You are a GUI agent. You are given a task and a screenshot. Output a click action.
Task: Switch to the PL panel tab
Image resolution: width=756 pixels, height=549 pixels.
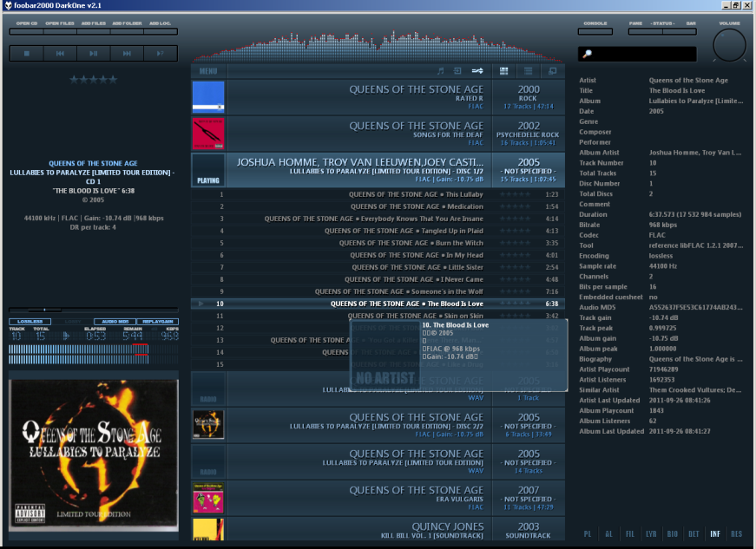[588, 534]
